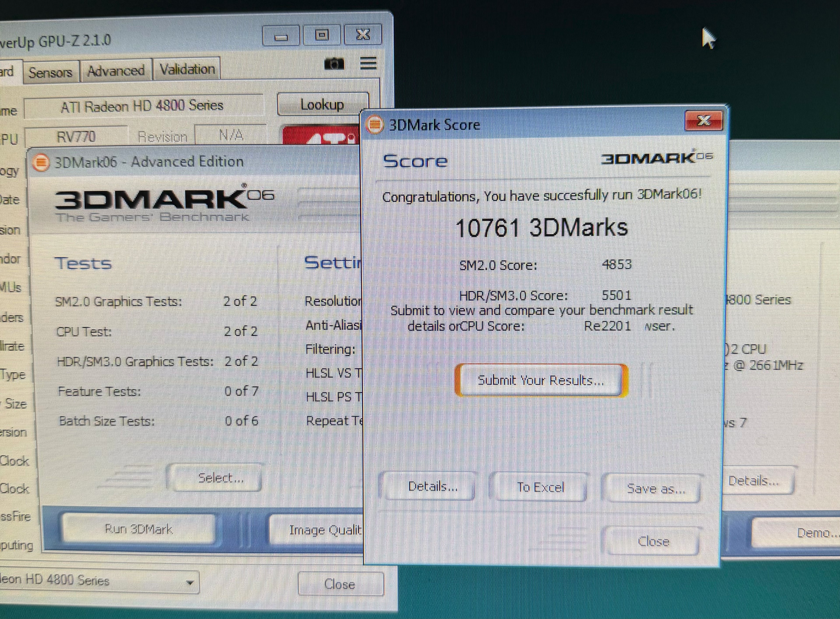The height and width of the screenshot is (619, 840).
Task: Click the Filtering label in Settings
Action: pyautogui.click(x=331, y=349)
